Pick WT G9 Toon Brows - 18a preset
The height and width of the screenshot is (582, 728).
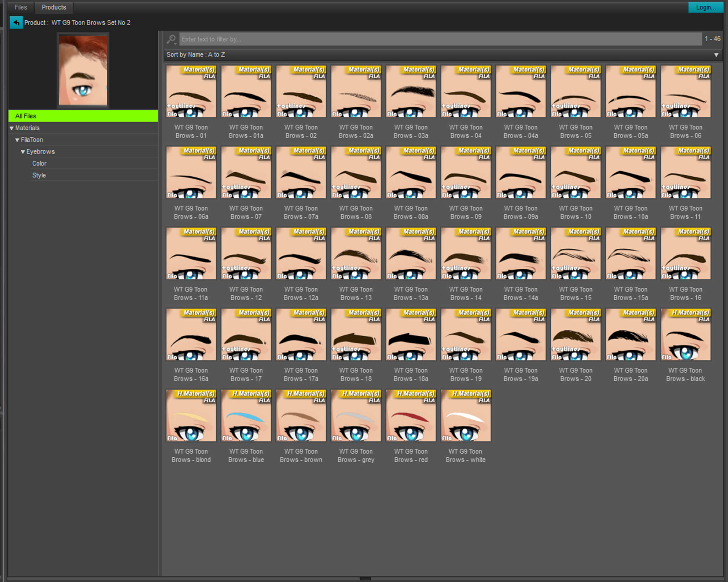(411, 334)
